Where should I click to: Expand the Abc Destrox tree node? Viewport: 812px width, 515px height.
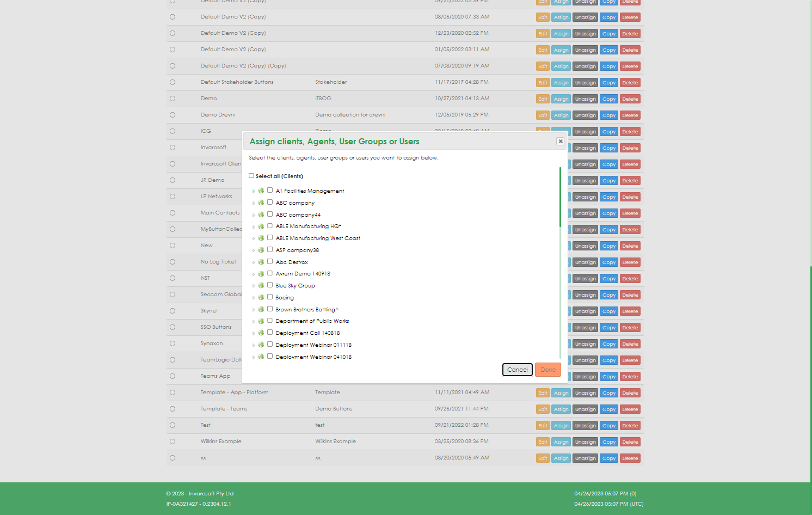click(x=254, y=262)
